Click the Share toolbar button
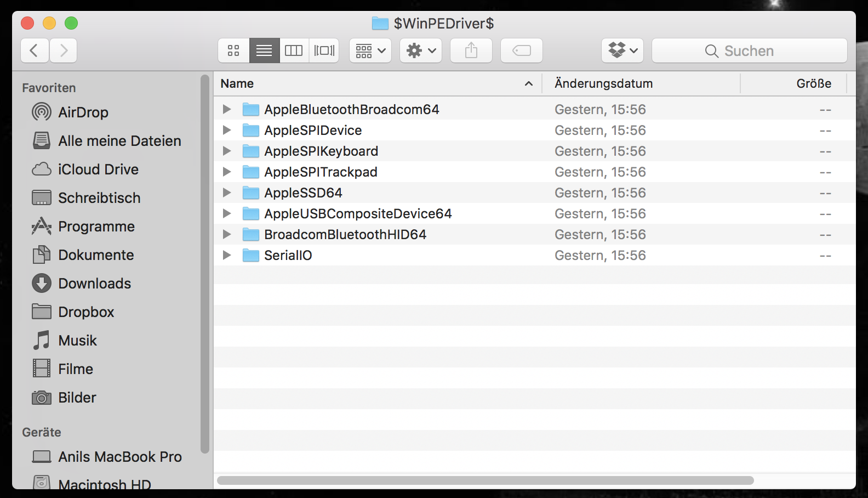The height and width of the screenshot is (498, 868). click(471, 50)
